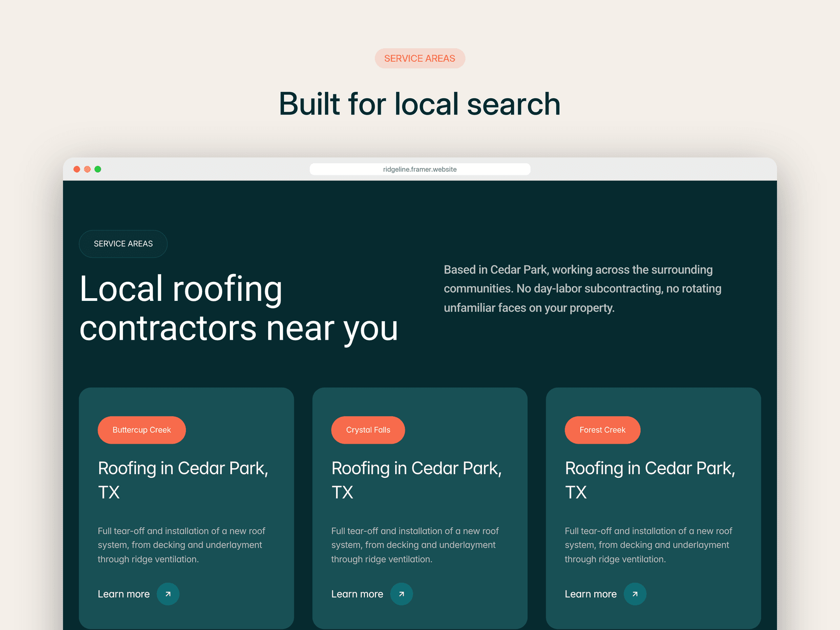Select the Crystal Falls tag
The width and height of the screenshot is (840, 630).
click(x=368, y=430)
